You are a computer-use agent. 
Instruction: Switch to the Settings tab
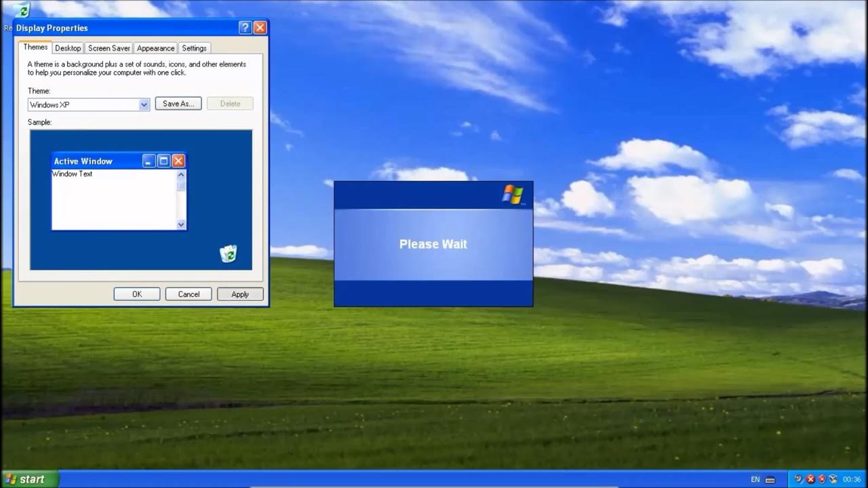(x=194, y=48)
